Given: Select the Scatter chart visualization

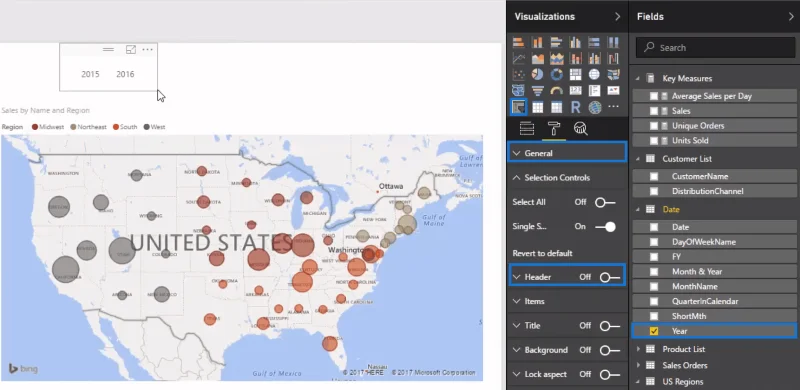Looking at the screenshot, I should [x=518, y=75].
